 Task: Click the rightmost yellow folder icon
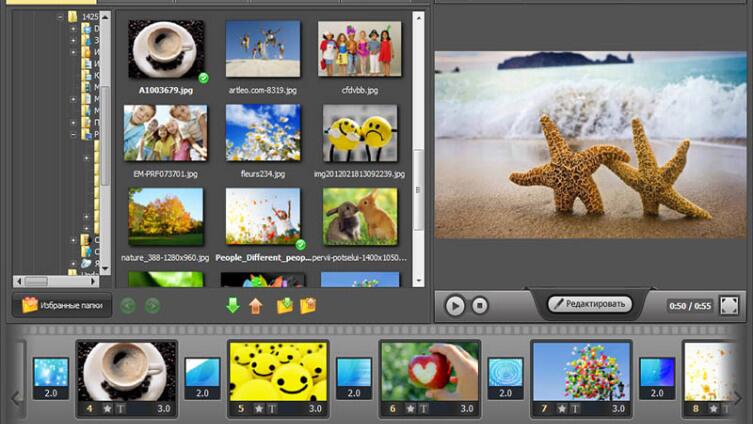pos(308,306)
